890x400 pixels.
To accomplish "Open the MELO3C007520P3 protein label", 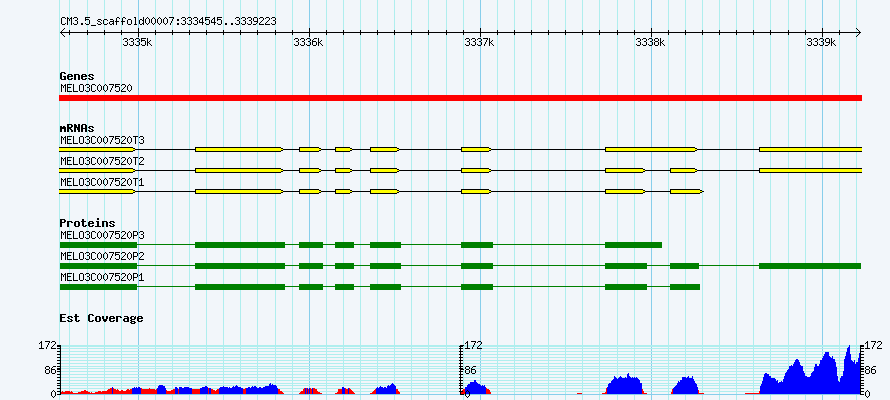I will (x=102, y=234).
